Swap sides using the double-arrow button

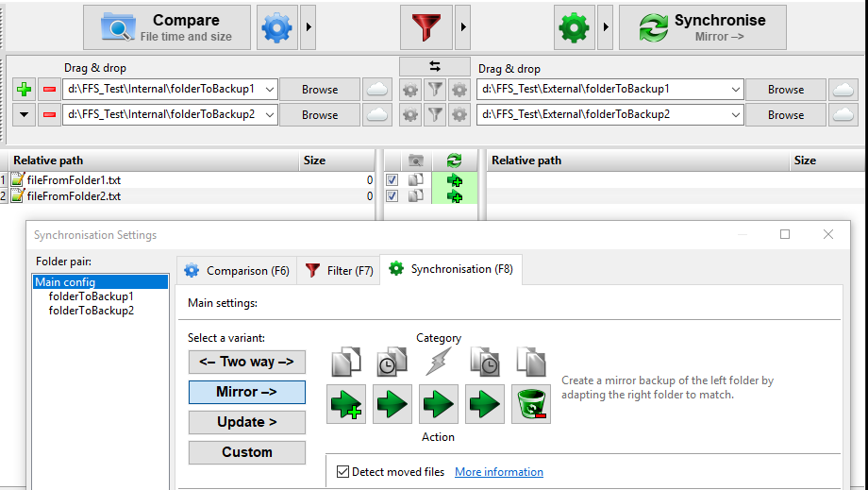tap(435, 66)
